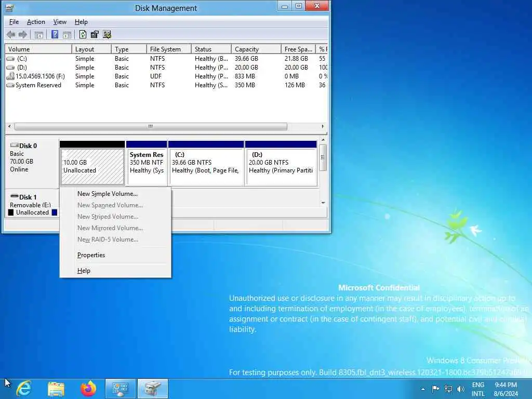
Task: Click 126 MB free space cell
Action: point(295,85)
